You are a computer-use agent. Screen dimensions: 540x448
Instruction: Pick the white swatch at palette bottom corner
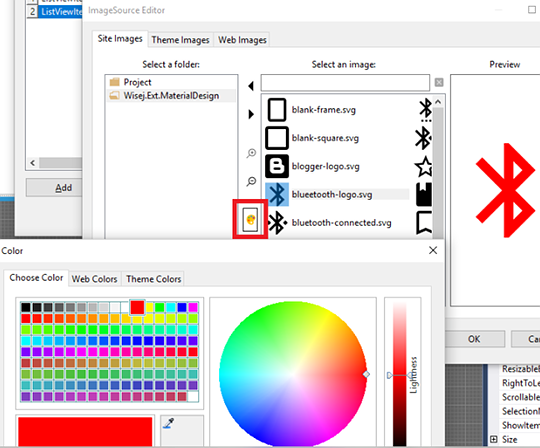pos(193,396)
